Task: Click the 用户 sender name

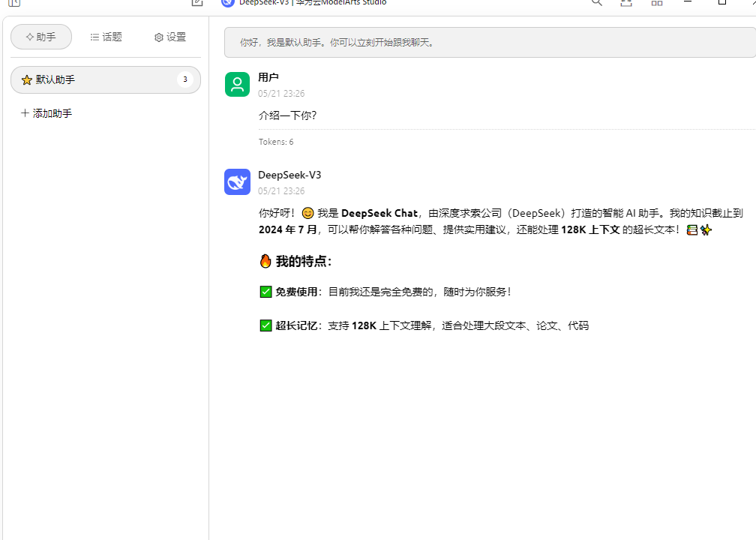Action: tap(268, 77)
